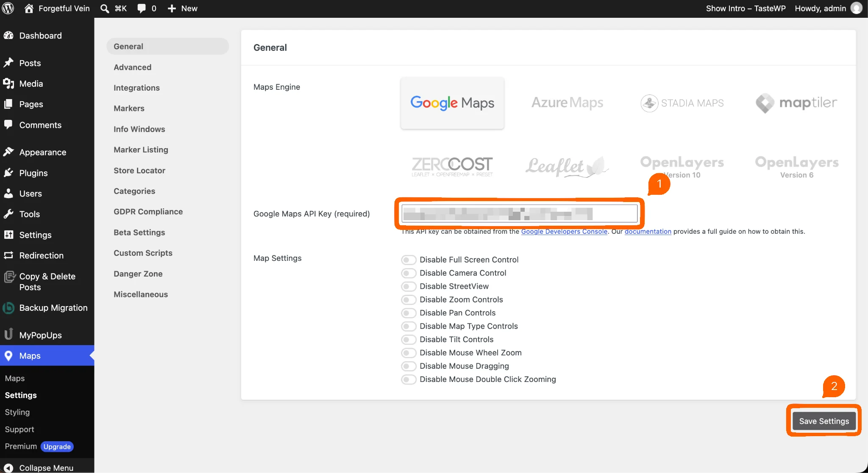Click the MyPopUps icon
Screen dimensions: 868x473
tap(8, 334)
